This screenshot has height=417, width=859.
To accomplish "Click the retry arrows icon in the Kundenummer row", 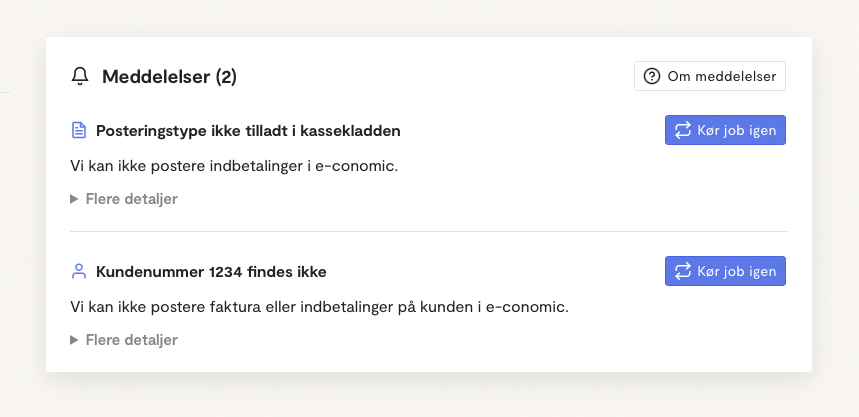I will tap(683, 271).
